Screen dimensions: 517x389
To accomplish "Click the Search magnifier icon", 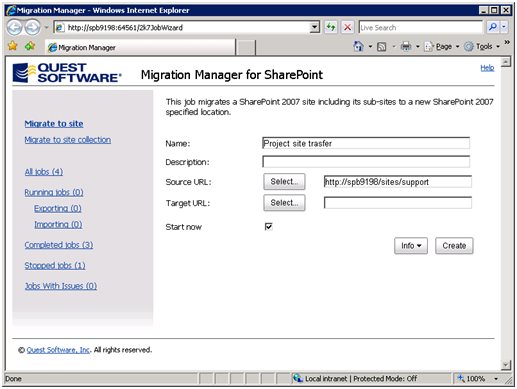I will click(492, 27).
